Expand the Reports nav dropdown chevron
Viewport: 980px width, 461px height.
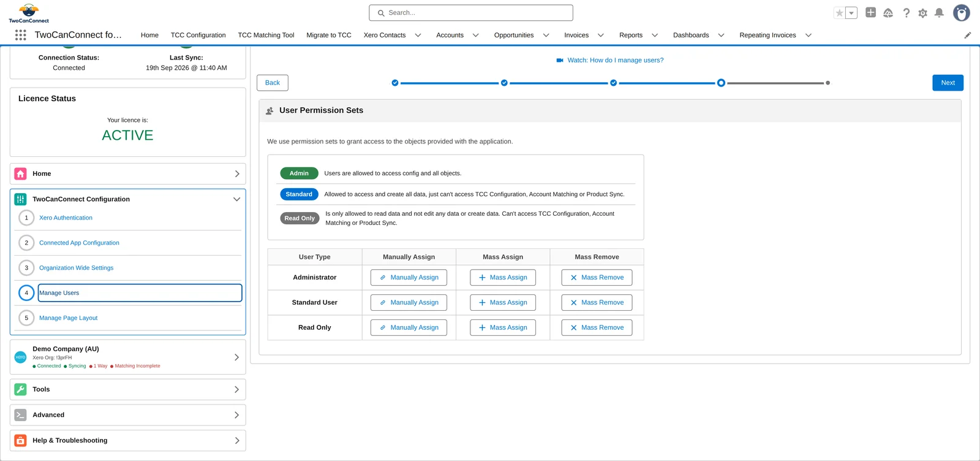coord(655,35)
